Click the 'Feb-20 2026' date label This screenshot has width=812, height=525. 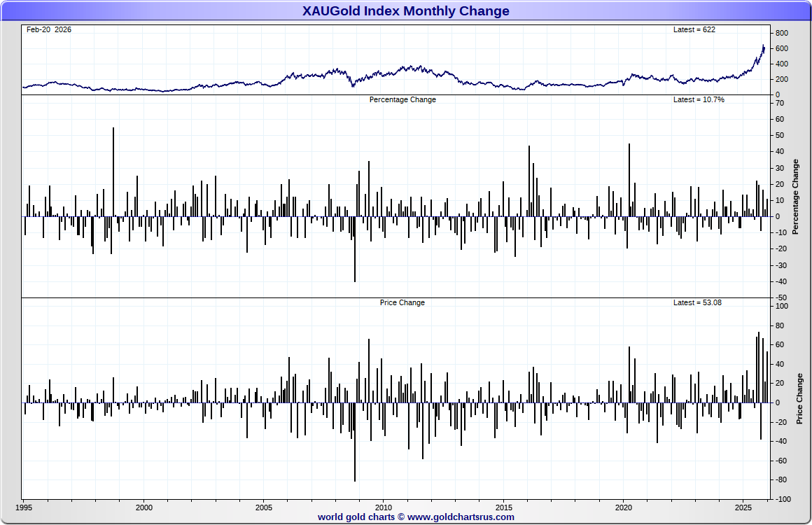(x=49, y=29)
